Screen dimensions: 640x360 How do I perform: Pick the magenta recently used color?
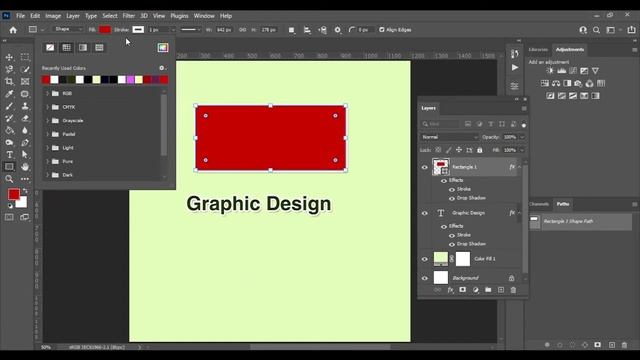[x=130, y=80]
